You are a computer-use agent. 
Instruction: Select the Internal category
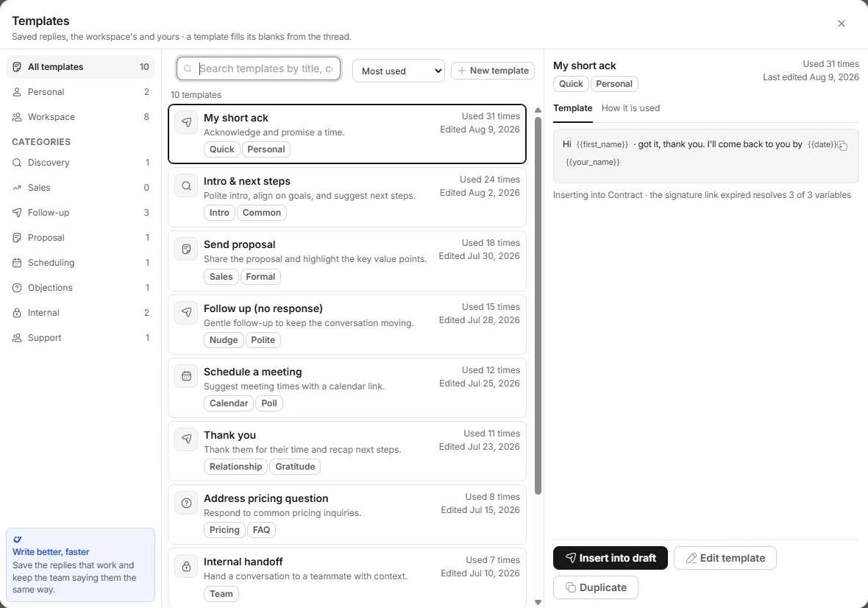coord(80,313)
